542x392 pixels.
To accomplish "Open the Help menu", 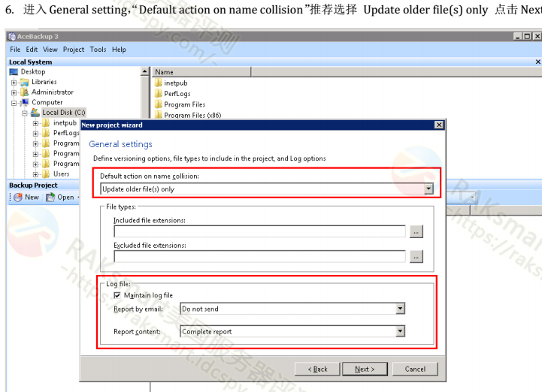I will point(119,50).
